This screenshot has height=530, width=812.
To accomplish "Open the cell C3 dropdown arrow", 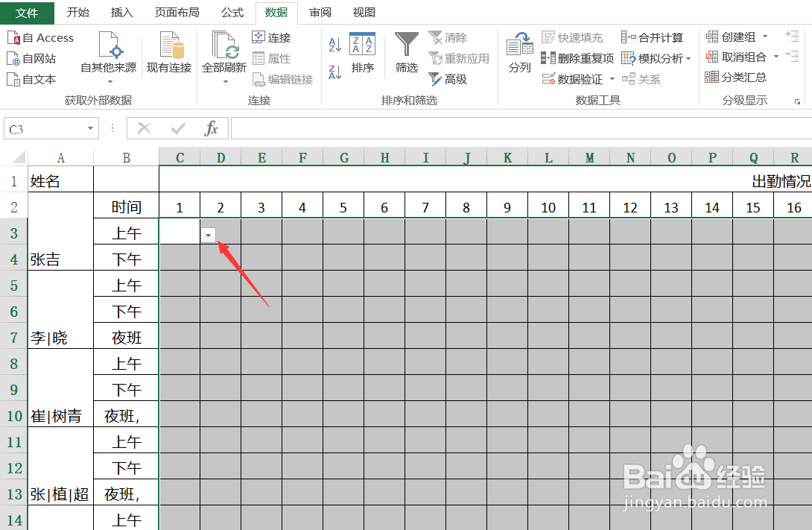I will pyautogui.click(x=209, y=234).
